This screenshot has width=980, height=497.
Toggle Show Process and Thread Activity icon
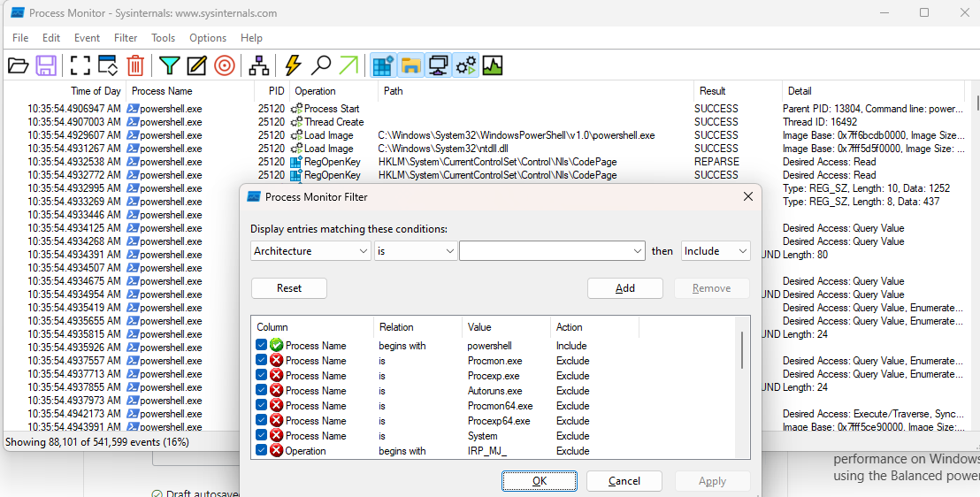(x=465, y=65)
